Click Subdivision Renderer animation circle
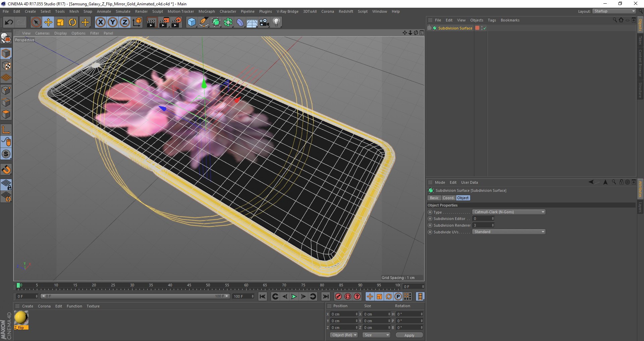 (430, 225)
